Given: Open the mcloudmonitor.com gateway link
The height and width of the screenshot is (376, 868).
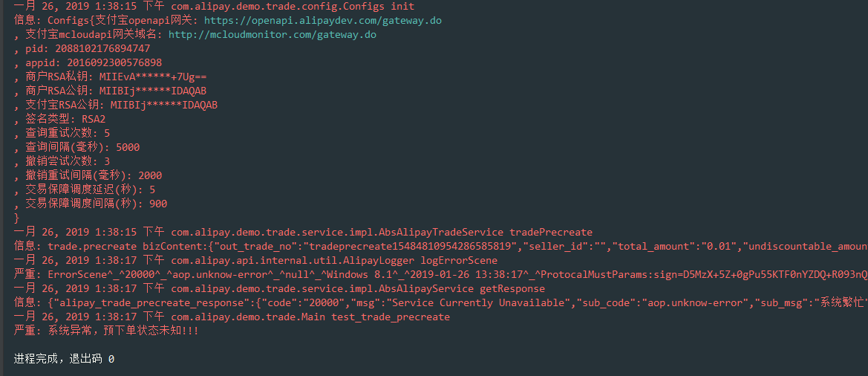Looking at the screenshot, I should tap(272, 34).
